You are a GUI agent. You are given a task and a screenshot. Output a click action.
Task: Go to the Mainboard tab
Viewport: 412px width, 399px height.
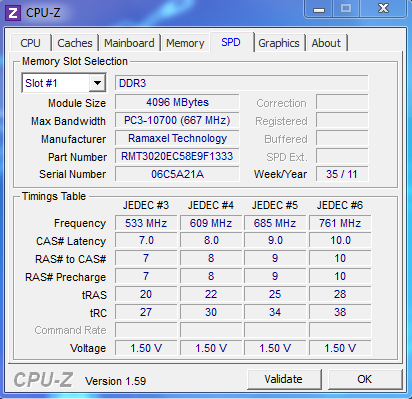129,43
